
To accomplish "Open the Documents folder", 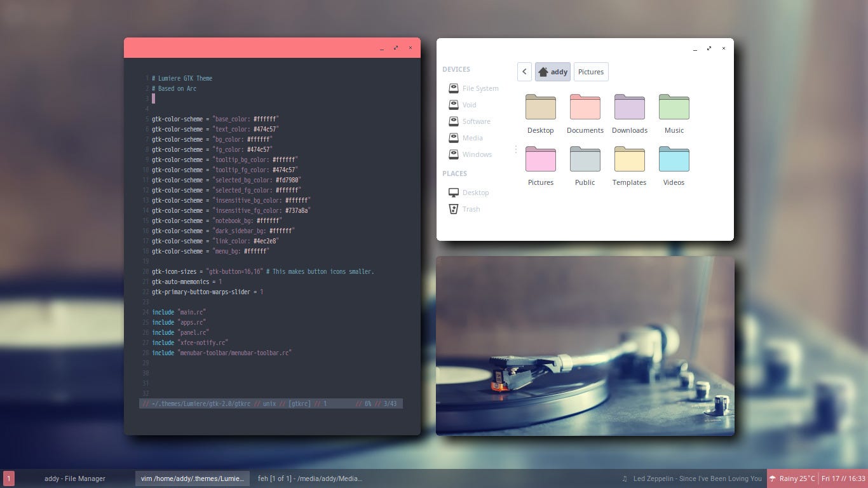I will (585, 107).
